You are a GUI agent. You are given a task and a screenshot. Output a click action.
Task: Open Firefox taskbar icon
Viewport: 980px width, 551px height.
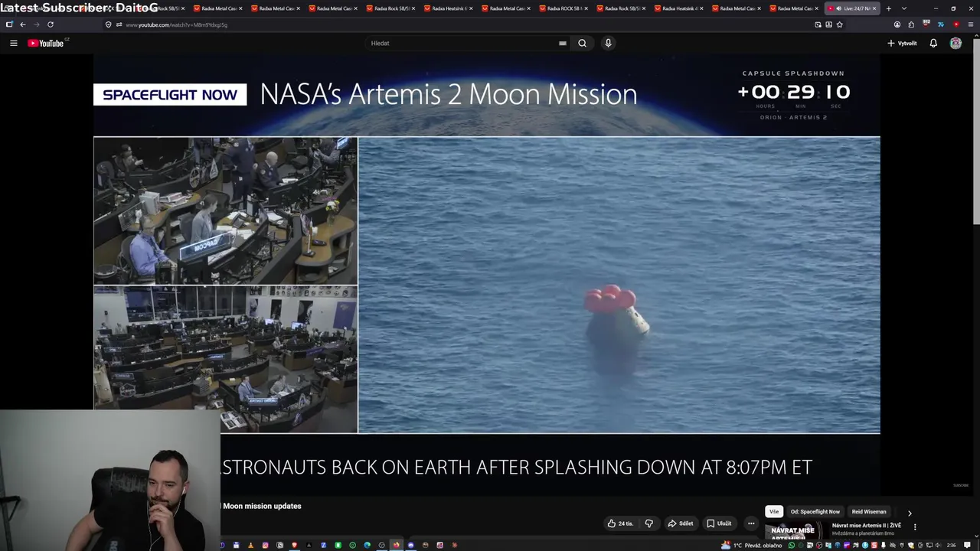396,545
